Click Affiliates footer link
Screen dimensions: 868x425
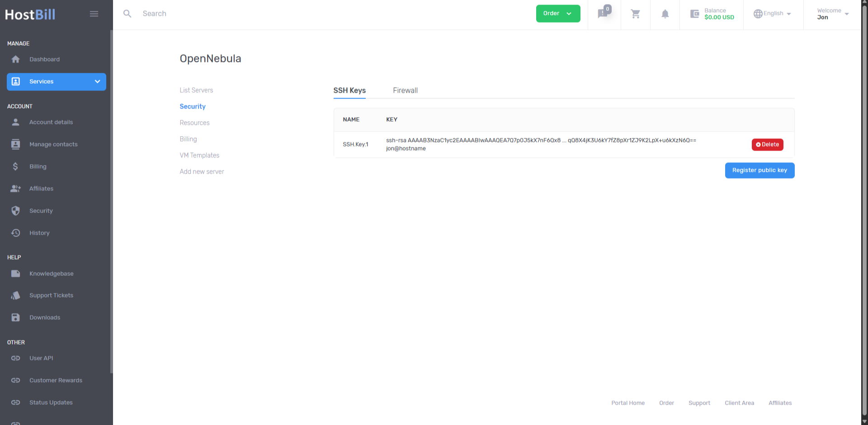[x=780, y=403]
